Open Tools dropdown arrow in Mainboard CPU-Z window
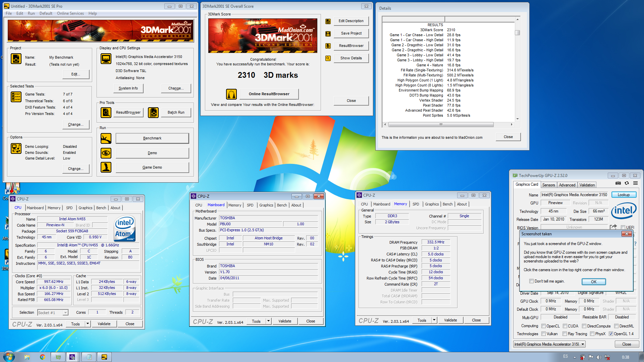The image size is (644, 362). (268, 321)
